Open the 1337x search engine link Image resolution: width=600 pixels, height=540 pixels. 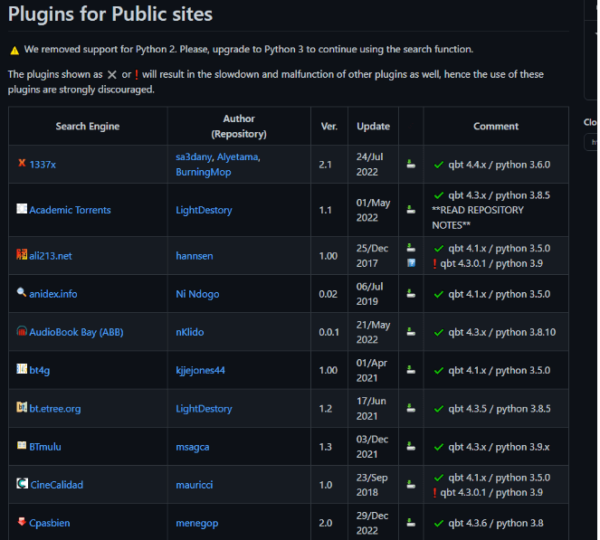tap(42, 164)
